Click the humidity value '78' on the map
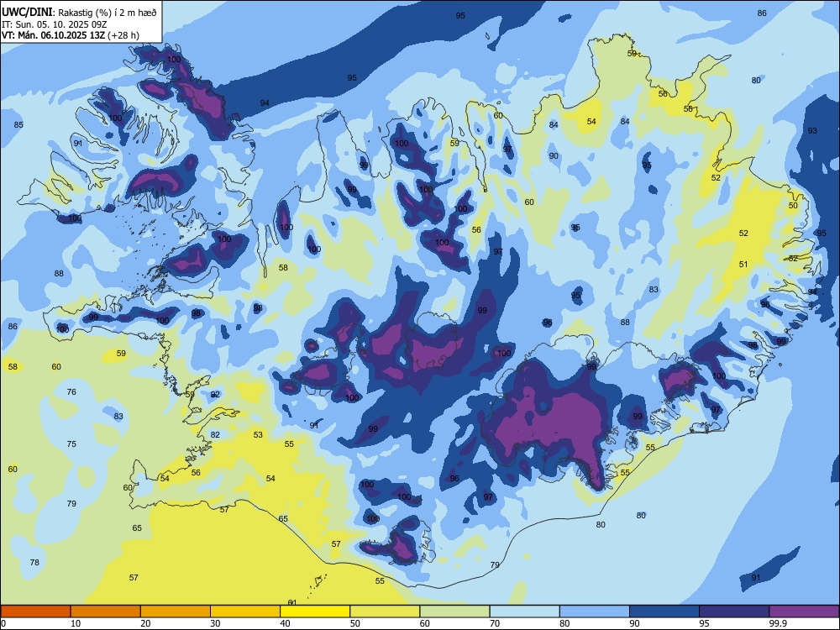The width and height of the screenshot is (840, 630). coord(34,562)
